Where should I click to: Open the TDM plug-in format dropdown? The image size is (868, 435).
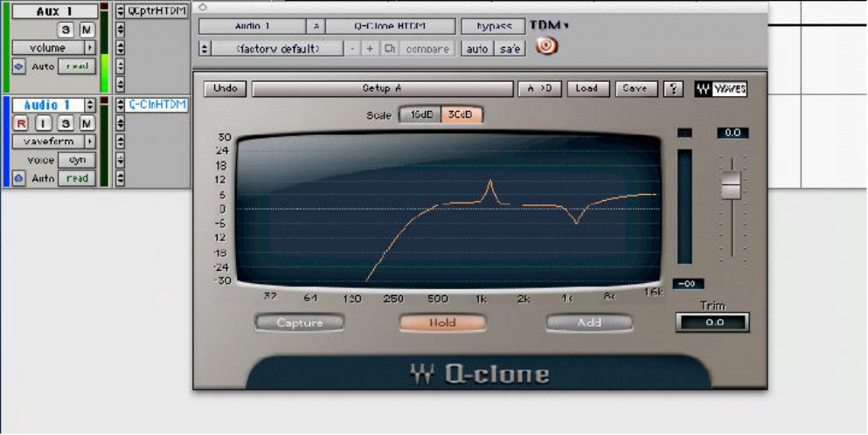pos(549,25)
